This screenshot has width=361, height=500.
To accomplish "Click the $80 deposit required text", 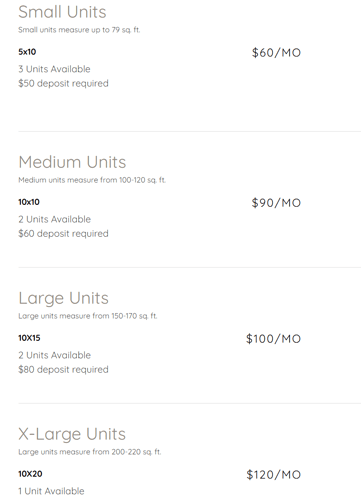I will point(63,370).
